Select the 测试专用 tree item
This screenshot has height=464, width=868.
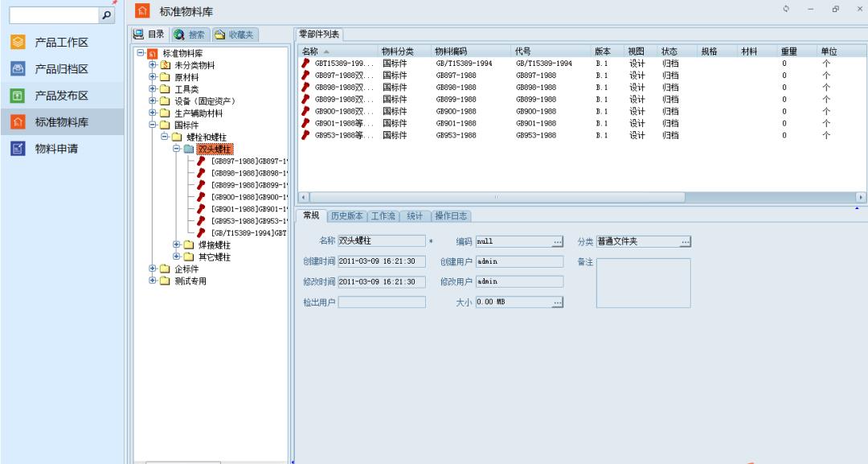190,281
